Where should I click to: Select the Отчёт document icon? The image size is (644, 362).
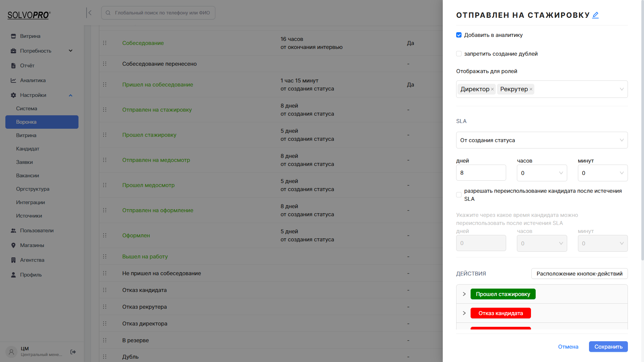(13, 65)
